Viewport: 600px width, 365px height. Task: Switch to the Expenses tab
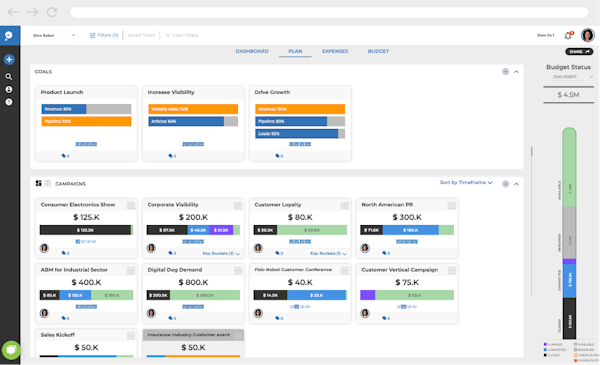click(x=335, y=51)
